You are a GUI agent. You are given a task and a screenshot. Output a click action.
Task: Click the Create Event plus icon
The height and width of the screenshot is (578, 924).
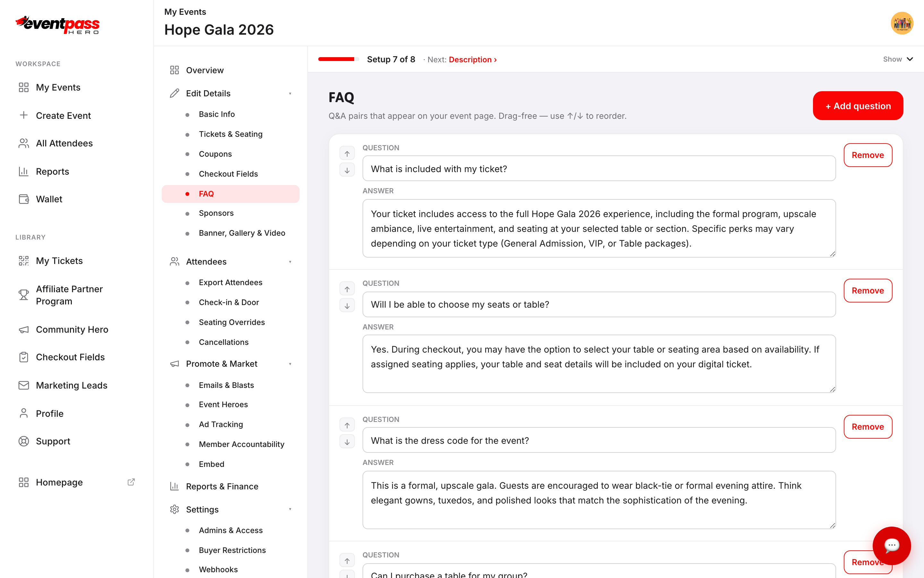click(x=24, y=115)
